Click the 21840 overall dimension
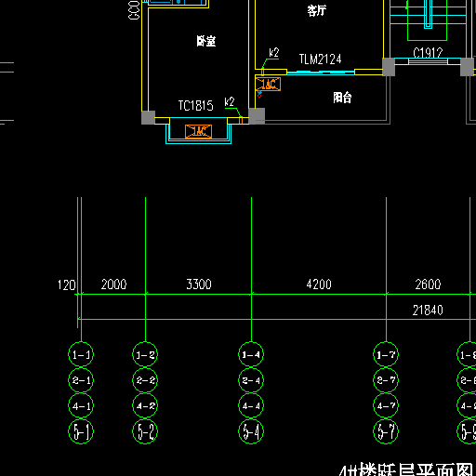476x476 pixels. click(428, 311)
